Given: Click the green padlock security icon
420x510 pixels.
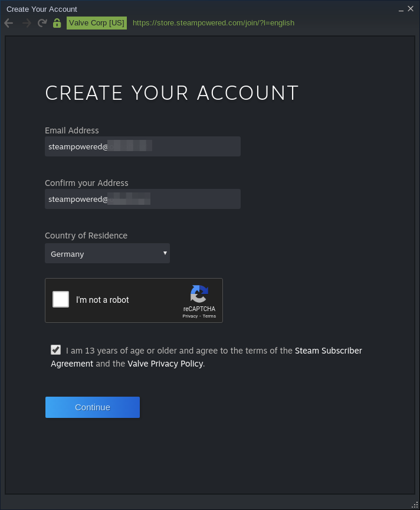Looking at the screenshot, I should (x=57, y=23).
